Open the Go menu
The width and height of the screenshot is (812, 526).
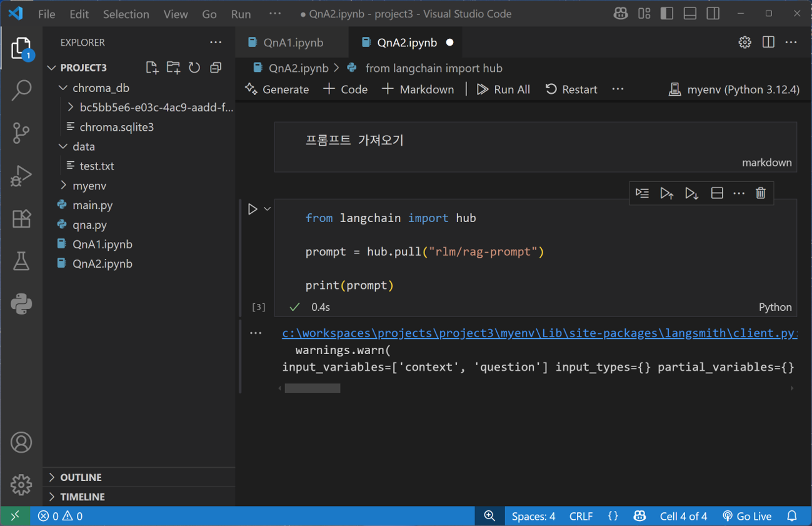(x=209, y=14)
